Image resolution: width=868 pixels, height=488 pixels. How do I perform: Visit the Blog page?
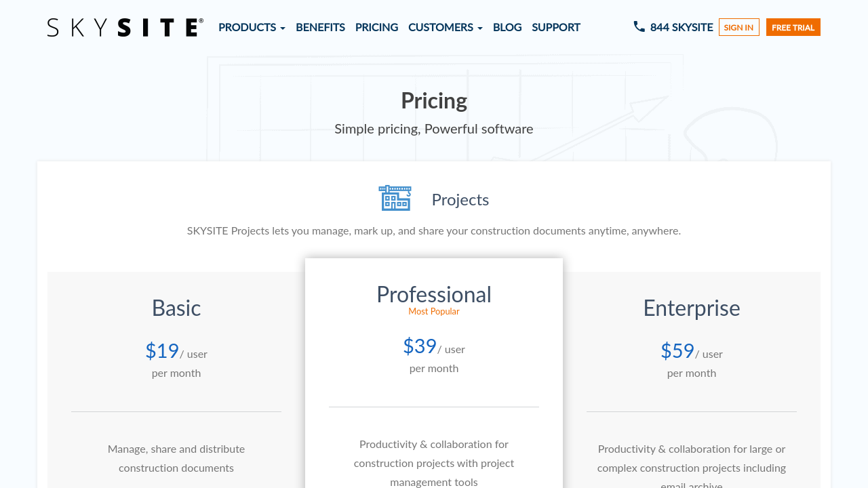tap(507, 27)
